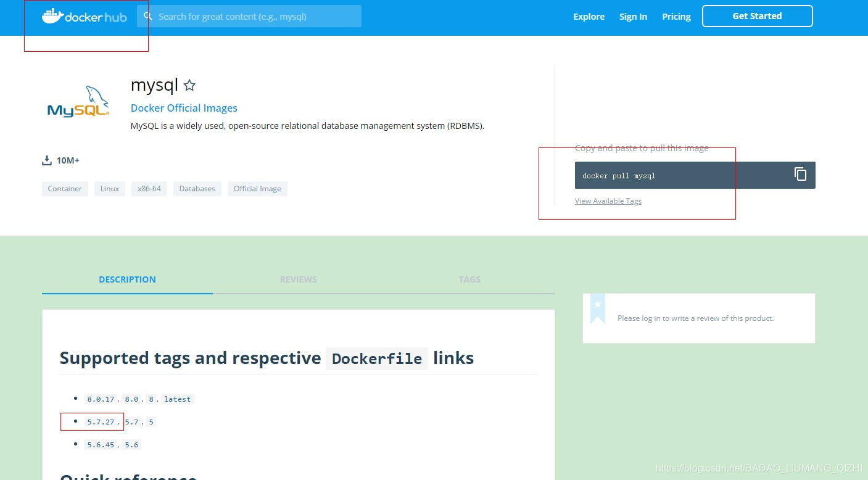The image size is (868, 480).
Task: Click the 'Copy and paste to pull this image' text
Action: (642, 148)
